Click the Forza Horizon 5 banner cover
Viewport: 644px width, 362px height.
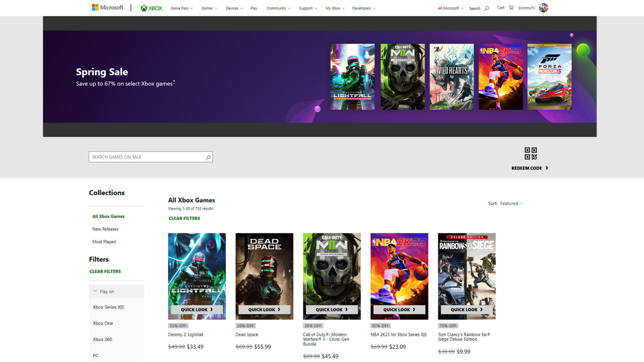coord(549,77)
